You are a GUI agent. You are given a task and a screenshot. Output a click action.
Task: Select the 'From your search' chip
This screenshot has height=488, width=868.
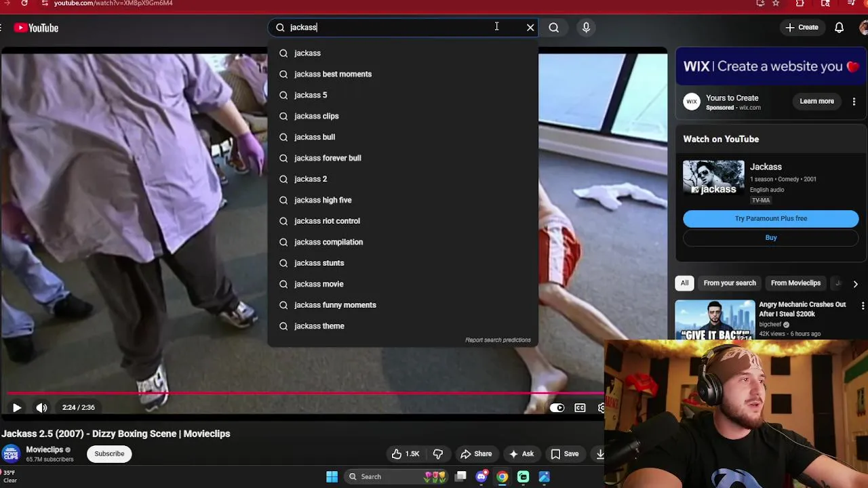pyautogui.click(x=730, y=283)
